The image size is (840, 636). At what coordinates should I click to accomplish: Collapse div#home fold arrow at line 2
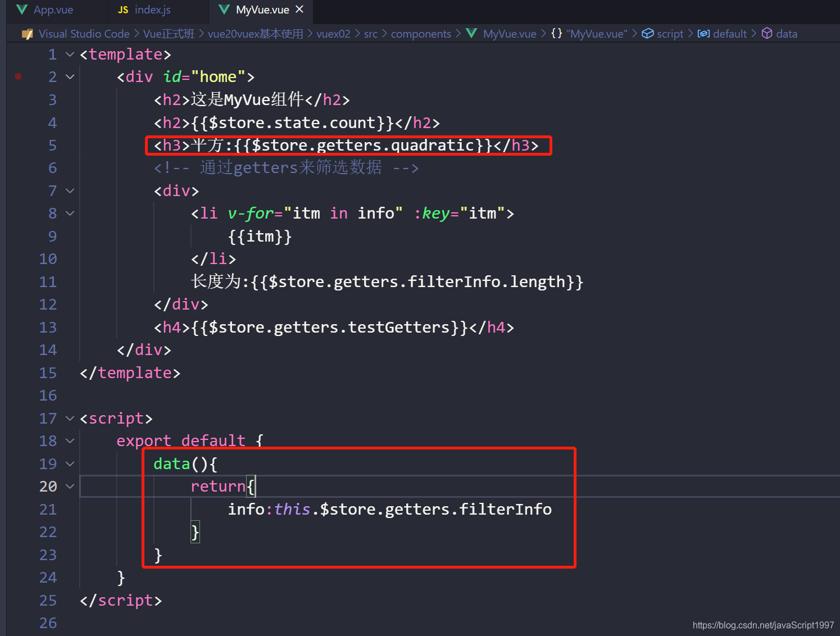pos(70,77)
